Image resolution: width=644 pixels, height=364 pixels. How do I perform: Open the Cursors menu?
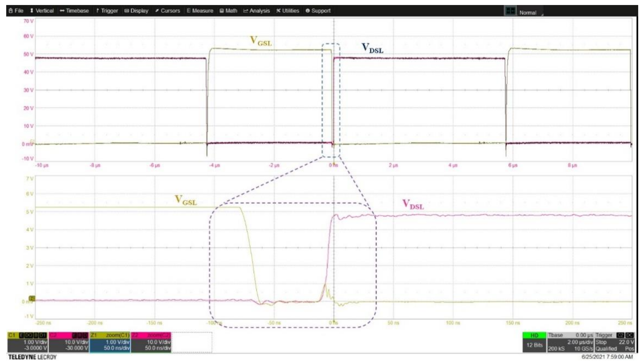[168, 11]
